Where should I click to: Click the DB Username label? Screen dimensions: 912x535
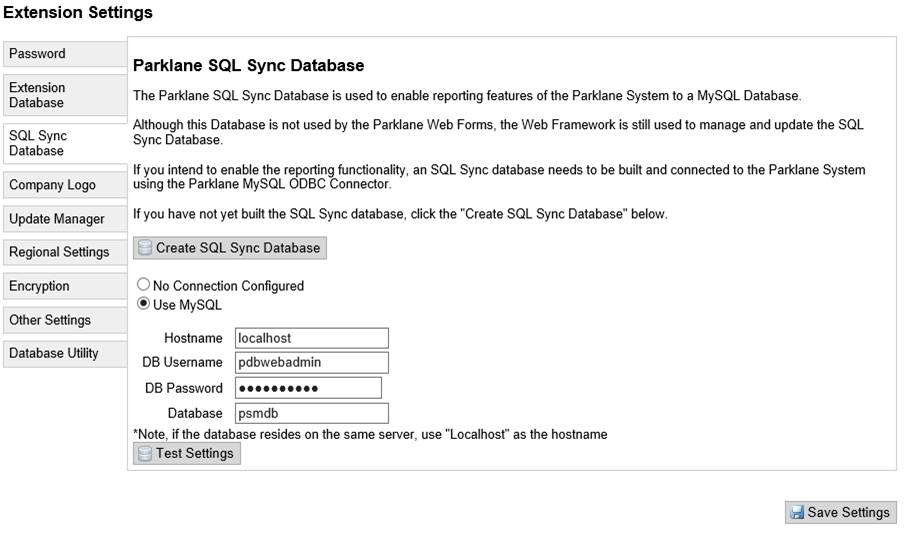(x=182, y=362)
